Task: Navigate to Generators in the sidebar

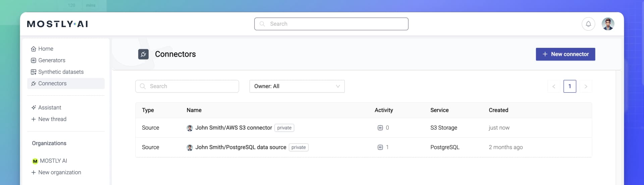Action: 52,61
